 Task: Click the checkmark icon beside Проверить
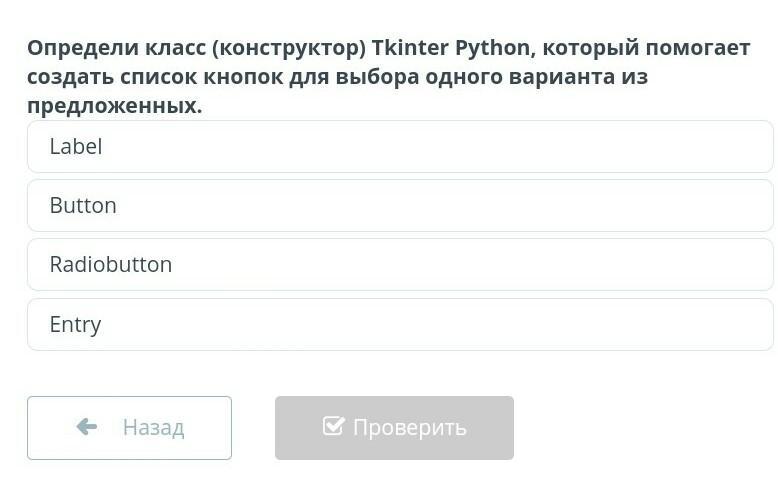click(x=334, y=427)
